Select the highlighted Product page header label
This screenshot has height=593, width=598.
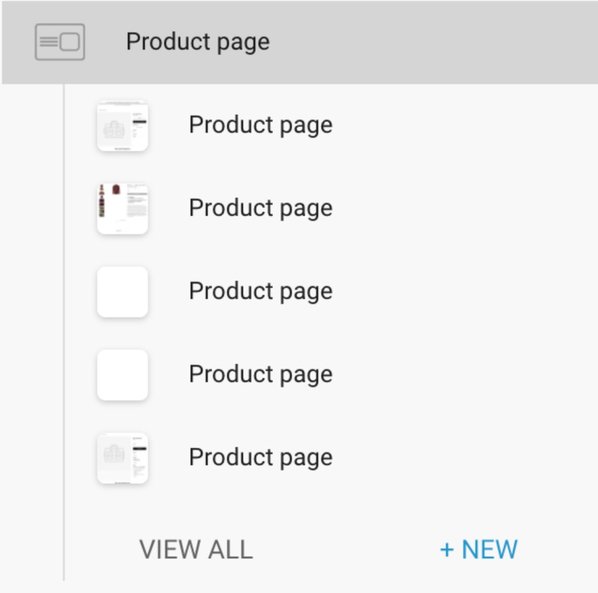(198, 42)
